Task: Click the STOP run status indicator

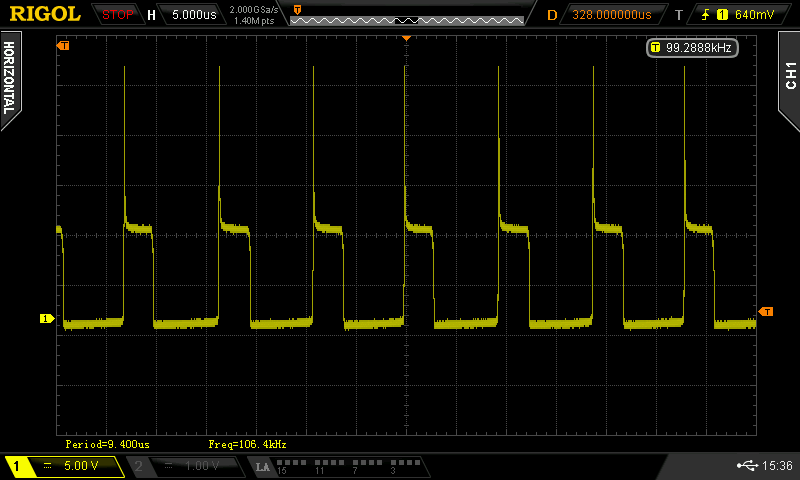Action: 117,15
